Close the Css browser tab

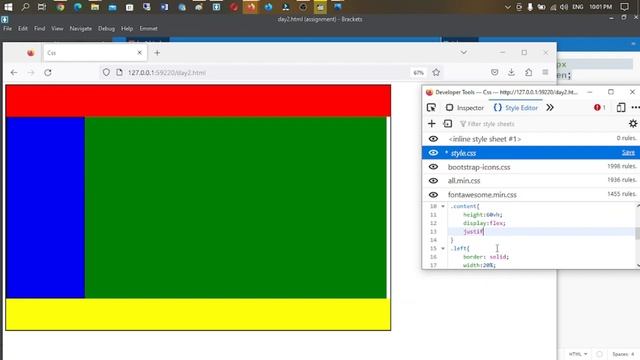click(140, 53)
